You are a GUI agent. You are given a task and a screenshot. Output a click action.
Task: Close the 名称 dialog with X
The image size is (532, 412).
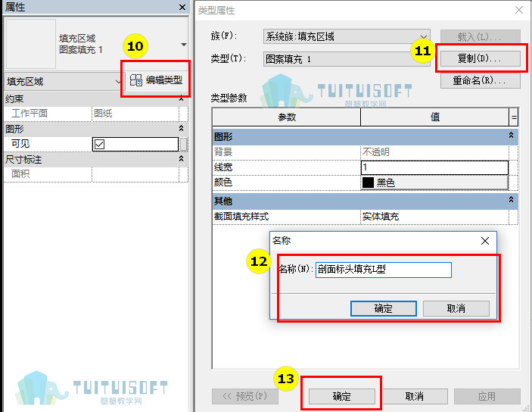pyautogui.click(x=485, y=241)
